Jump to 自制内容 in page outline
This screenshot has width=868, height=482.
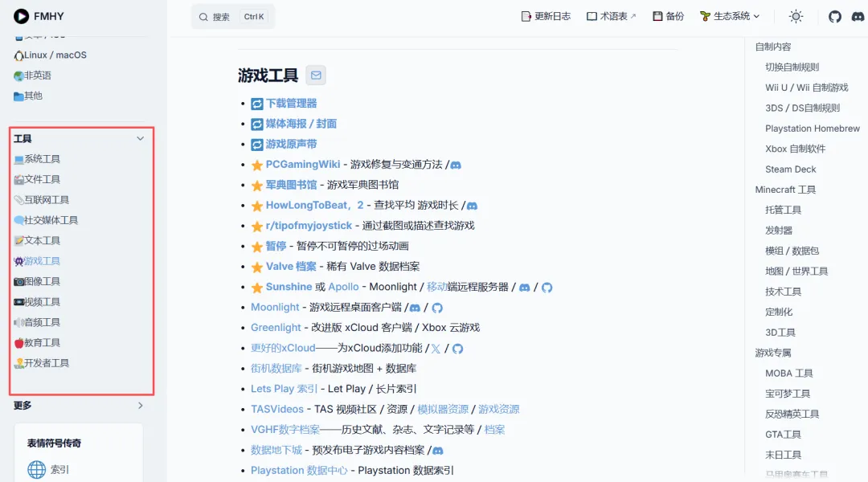click(773, 47)
